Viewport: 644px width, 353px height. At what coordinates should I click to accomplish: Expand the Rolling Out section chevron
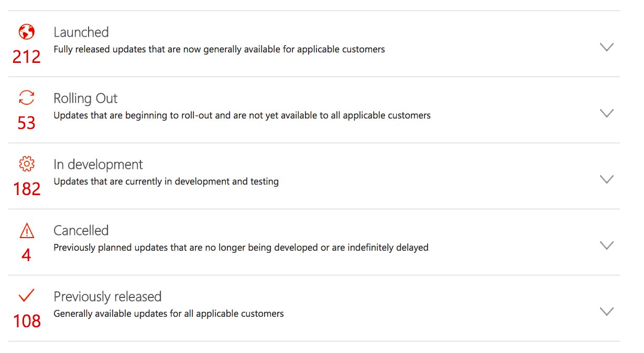click(x=606, y=113)
